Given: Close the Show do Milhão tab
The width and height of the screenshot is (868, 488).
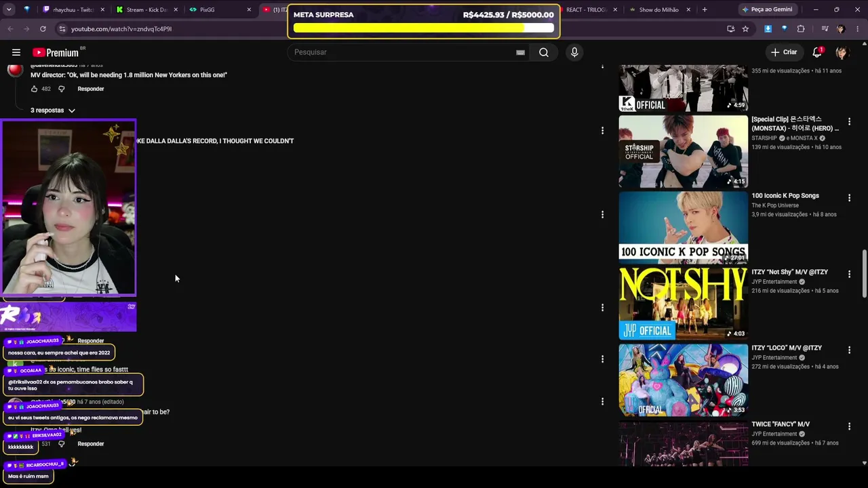Looking at the screenshot, I should tap(689, 9).
